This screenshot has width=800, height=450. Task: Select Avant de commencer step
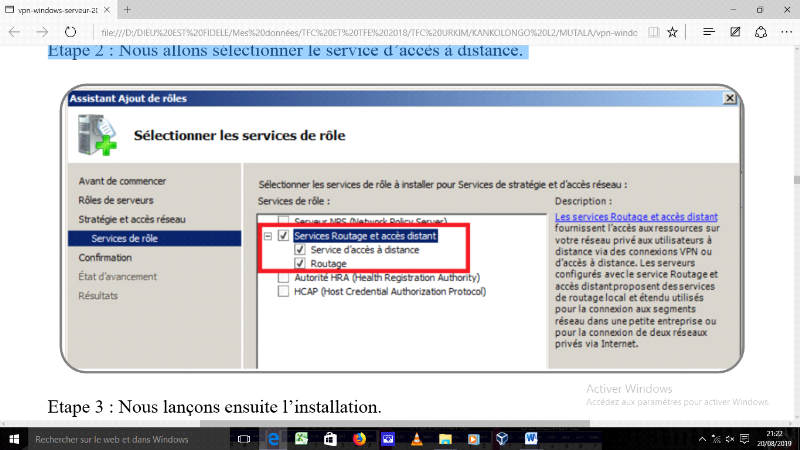(122, 181)
